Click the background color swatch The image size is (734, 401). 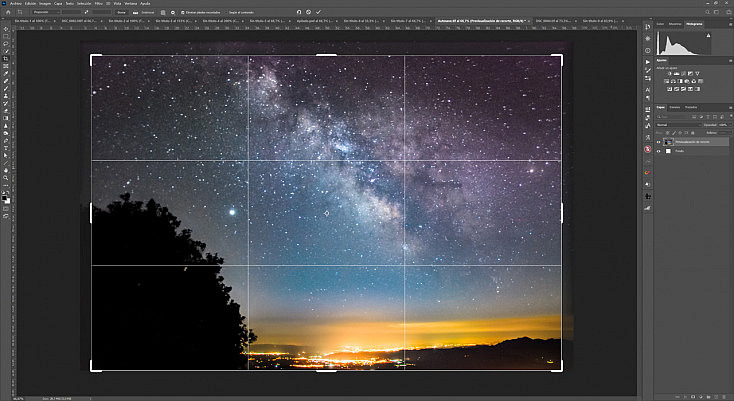tap(8, 201)
